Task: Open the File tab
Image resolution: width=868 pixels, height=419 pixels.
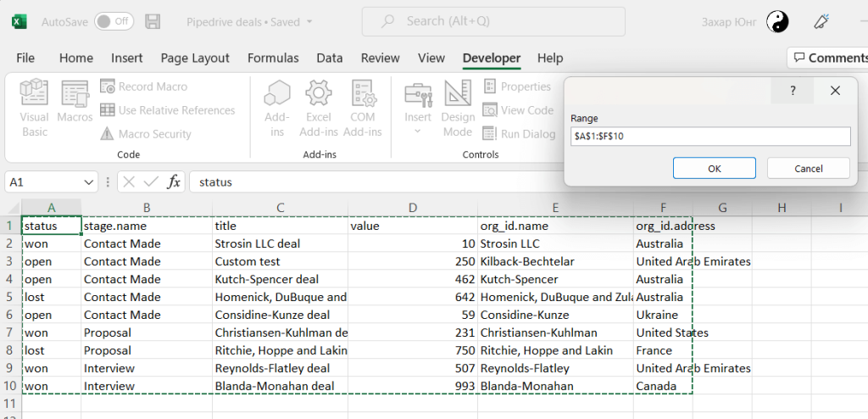Action: coord(25,59)
